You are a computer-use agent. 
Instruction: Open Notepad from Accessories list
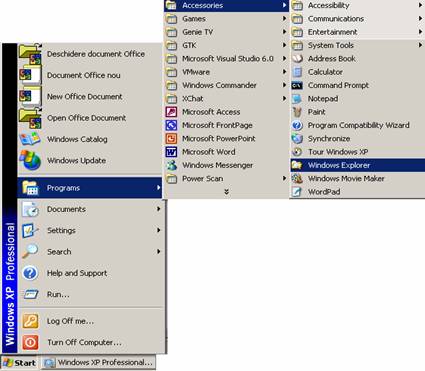coord(357,99)
